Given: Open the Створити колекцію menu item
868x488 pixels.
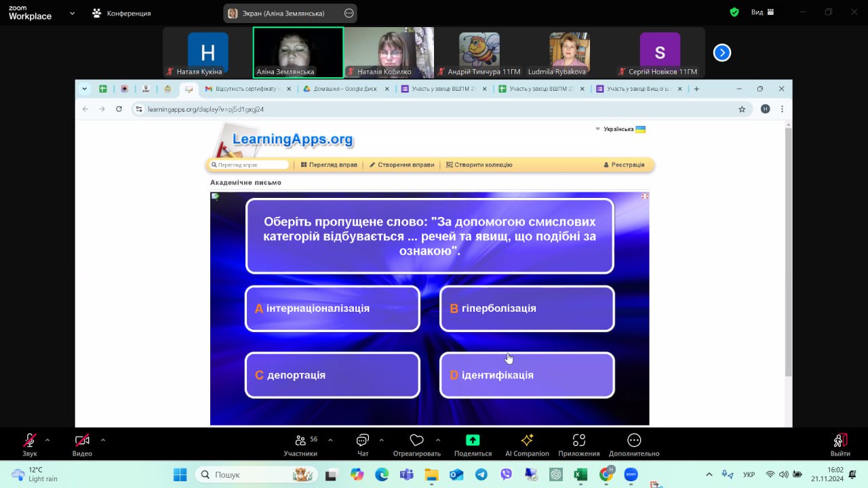Looking at the screenshot, I should coord(479,165).
